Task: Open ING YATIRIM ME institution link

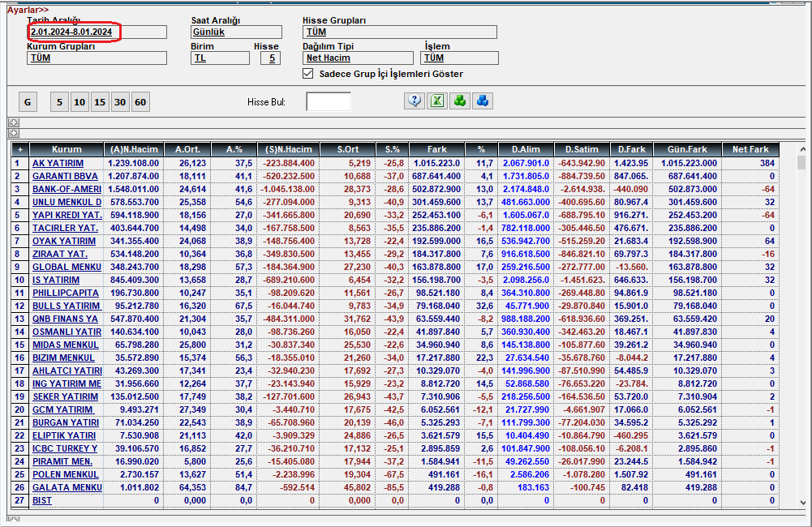Action: [x=67, y=383]
